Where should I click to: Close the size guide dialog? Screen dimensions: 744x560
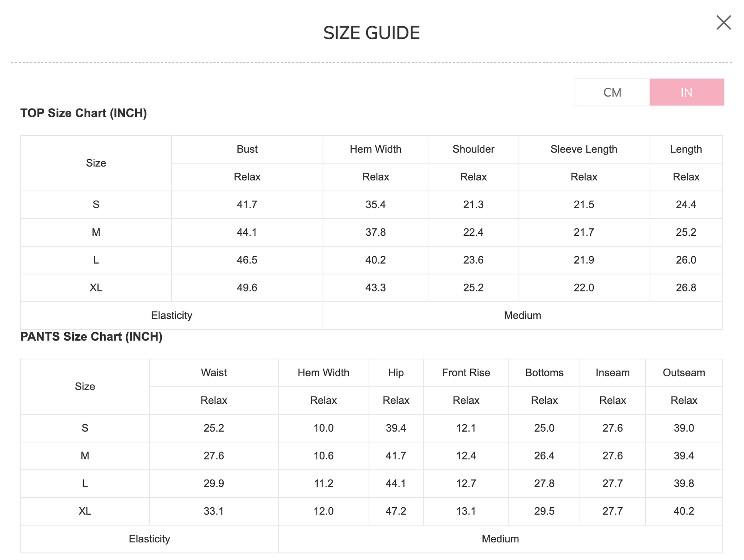(x=723, y=23)
